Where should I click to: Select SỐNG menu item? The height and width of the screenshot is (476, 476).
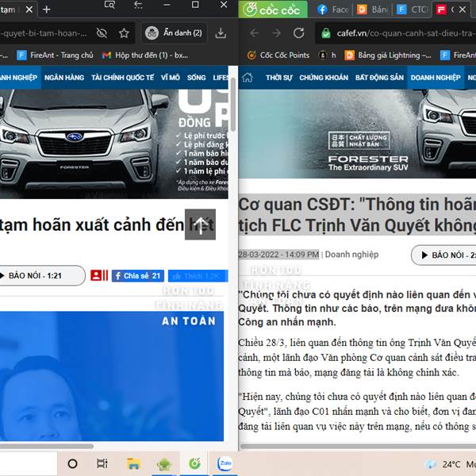pos(196,78)
